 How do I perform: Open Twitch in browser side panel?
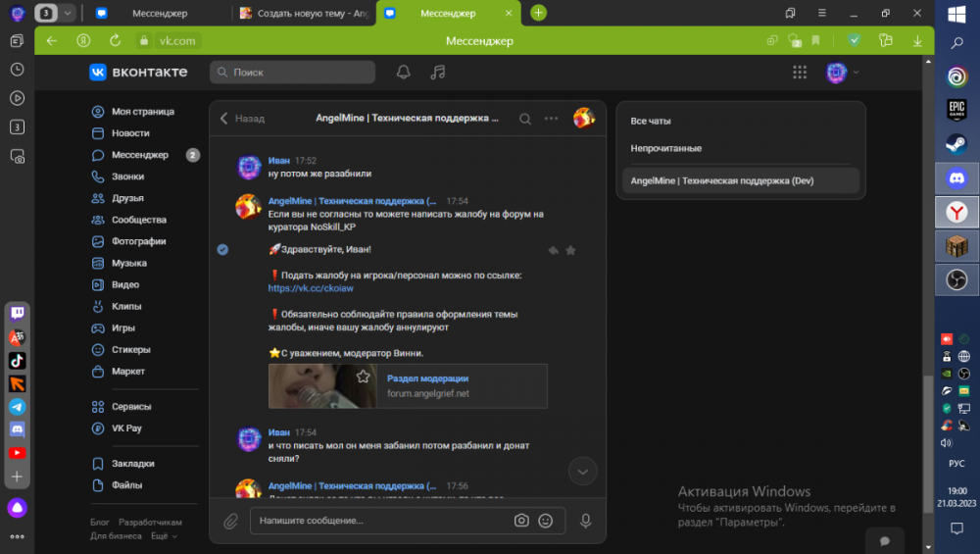[x=18, y=313]
